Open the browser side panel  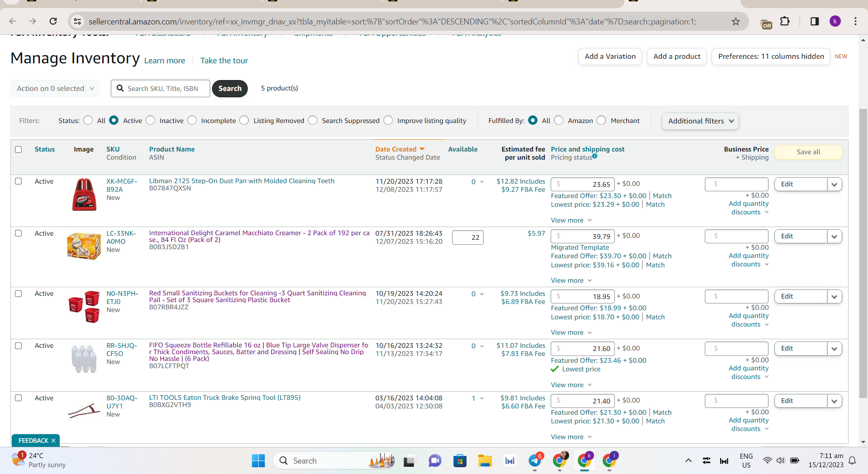(815, 21)
